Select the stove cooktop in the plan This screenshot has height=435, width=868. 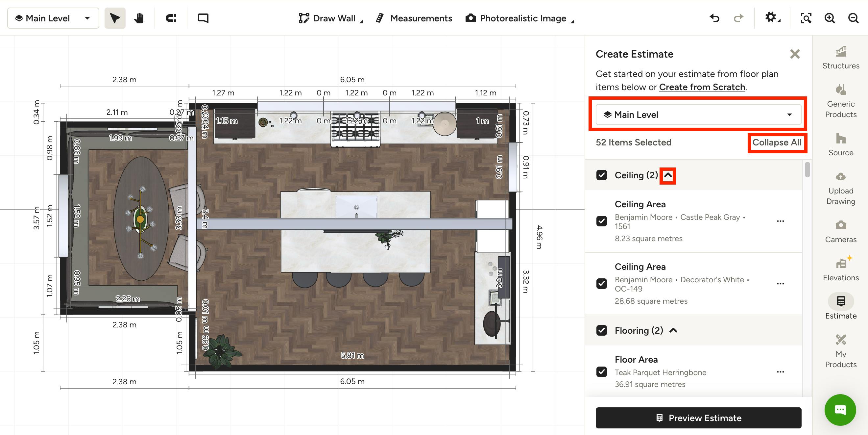pos(355,130)
